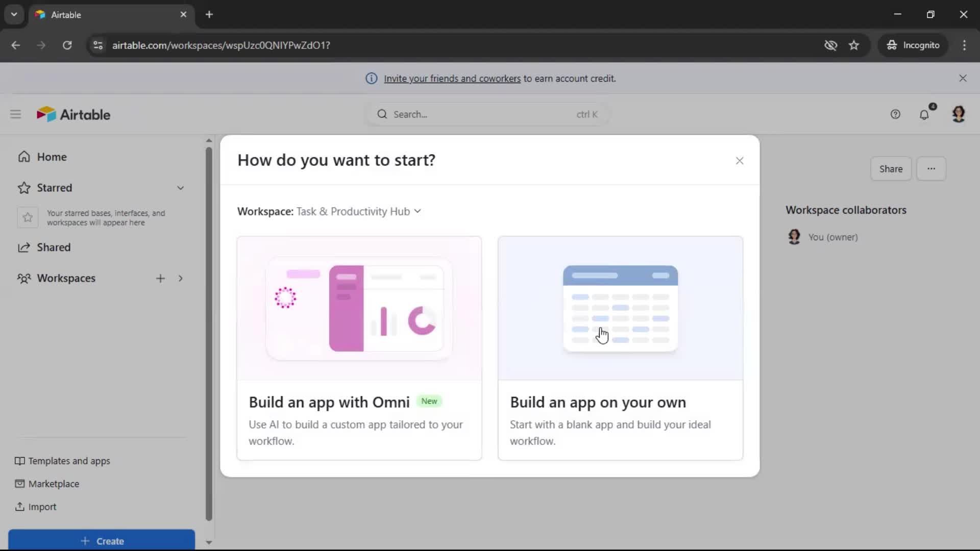Image resolution: width=980 pixels, height=551 pixels.
Task: Go to Home in the sidebar
Action: point(52,157)
